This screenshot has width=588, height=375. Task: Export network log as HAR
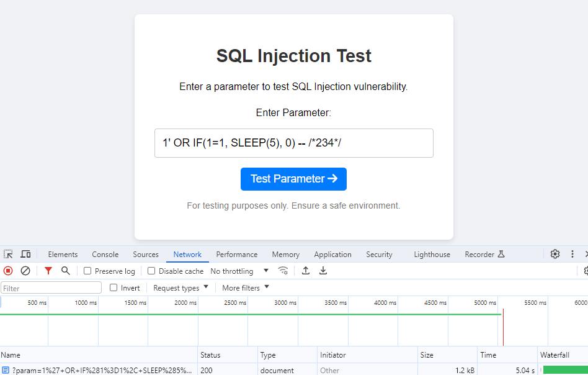click(x=323, y=271)
